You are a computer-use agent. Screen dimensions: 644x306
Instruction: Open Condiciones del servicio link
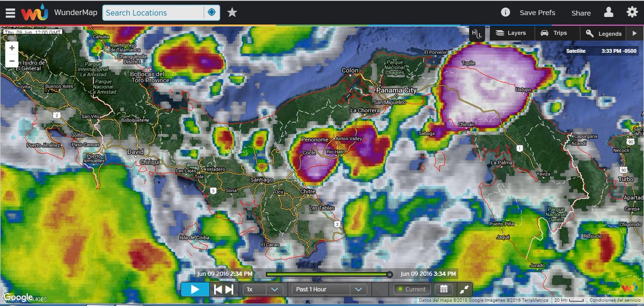615,300
